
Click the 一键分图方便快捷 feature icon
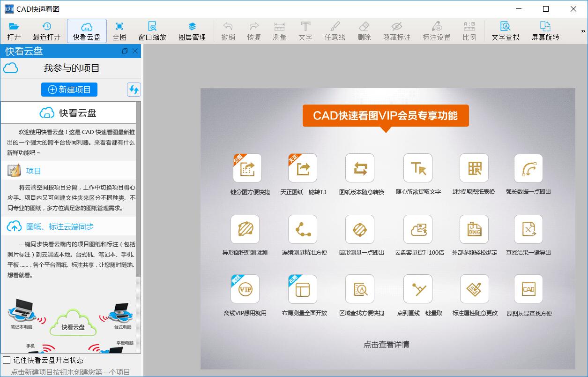[x=247, y=168]
